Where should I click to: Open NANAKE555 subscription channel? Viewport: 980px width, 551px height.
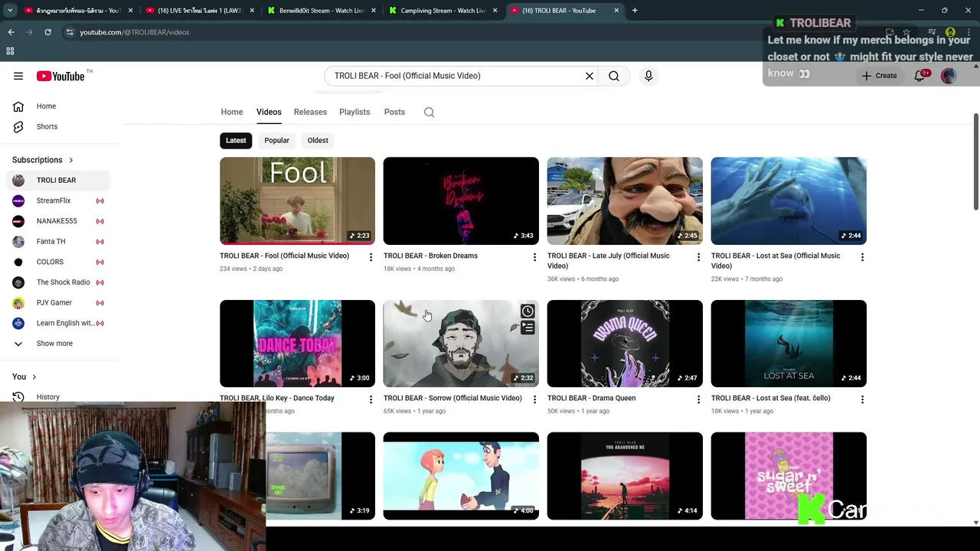pyautogui.click(x=58, y=221)
